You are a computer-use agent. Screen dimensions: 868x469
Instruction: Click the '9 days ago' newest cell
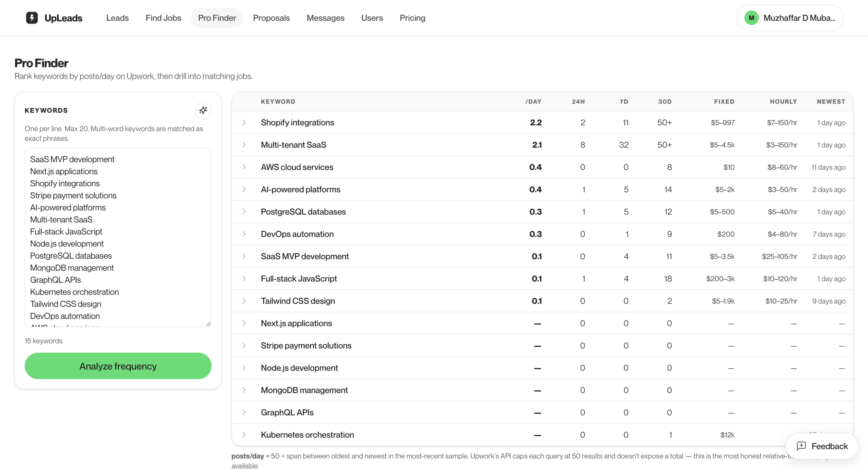point(829,301)
